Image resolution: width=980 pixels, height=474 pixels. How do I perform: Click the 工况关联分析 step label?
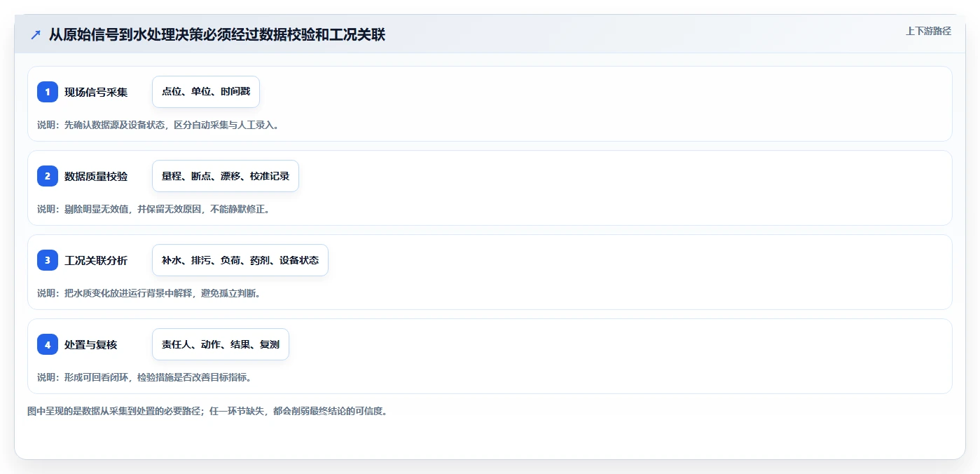click(x=96, y=260)
